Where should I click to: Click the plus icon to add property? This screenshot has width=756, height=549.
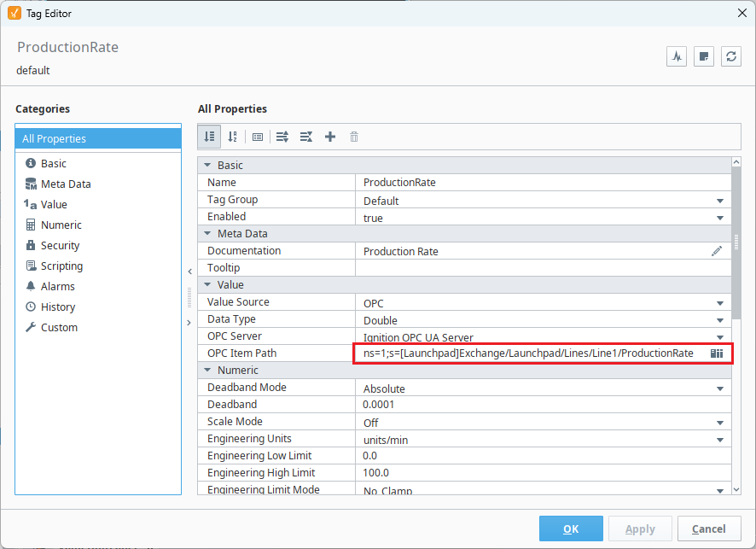click(330, 137)
